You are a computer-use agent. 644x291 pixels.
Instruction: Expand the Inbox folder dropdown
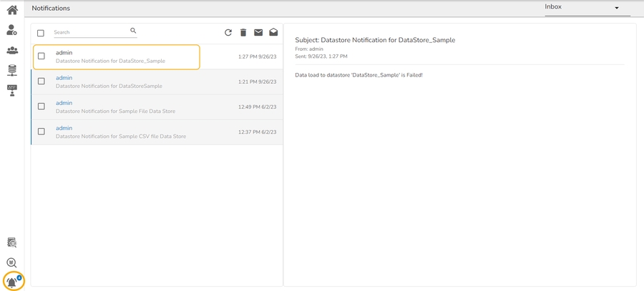tap(616, 8)
